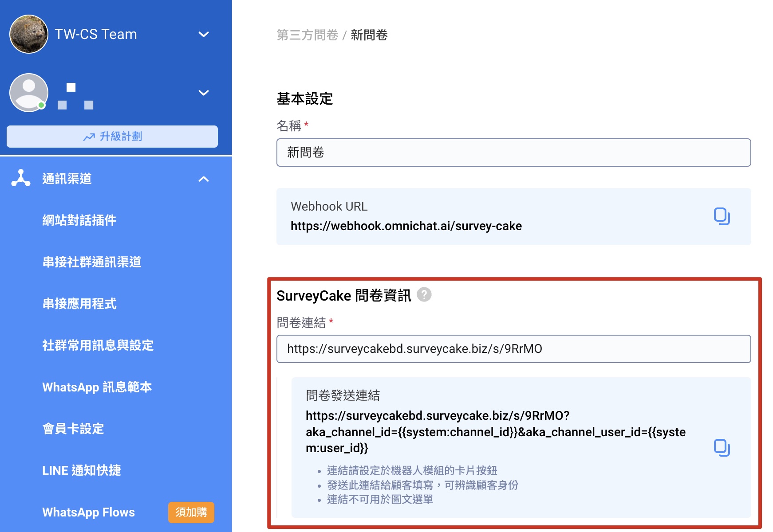Collapse the 通訊渠道 section

pyautogui.click(x=204, y=179)
